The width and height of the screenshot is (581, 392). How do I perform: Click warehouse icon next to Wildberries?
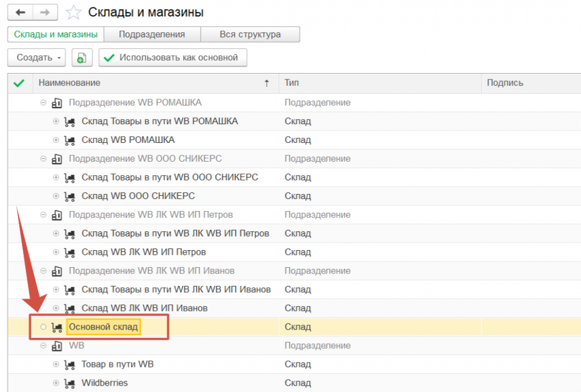pyautogui.click(x=70, y=383)
